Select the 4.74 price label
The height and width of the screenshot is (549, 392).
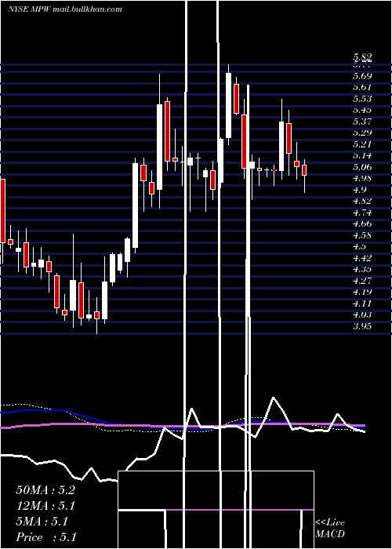point(362,213)
